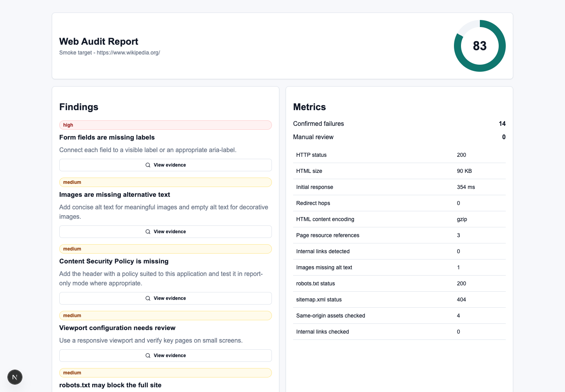Viewport: 565px width, 392px height.
Task: Click the Metrics heading
Action: (310, 107)
